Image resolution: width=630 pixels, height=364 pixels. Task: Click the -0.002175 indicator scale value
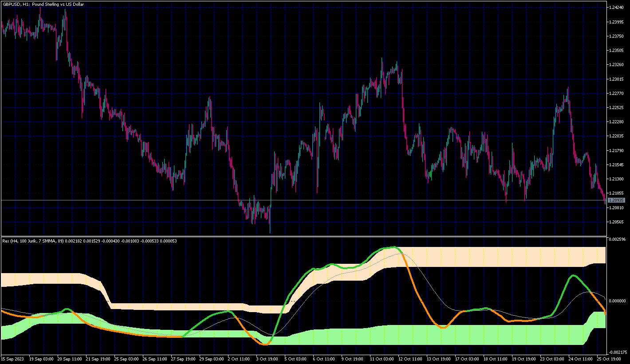(617, 352)
